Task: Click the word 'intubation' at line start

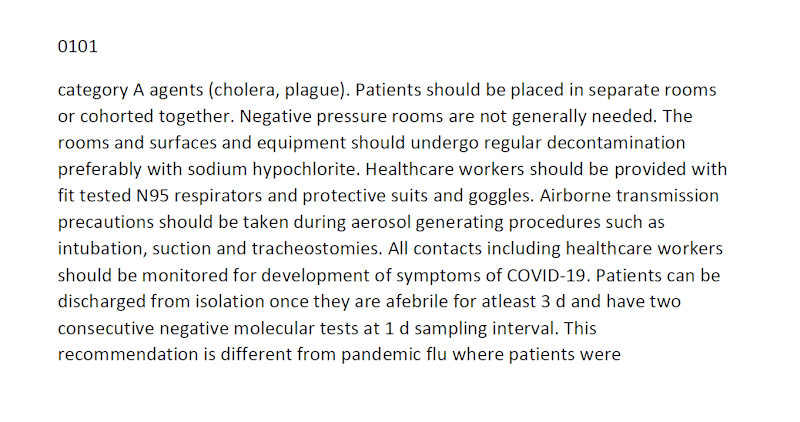Action: [x=103, y=249]
